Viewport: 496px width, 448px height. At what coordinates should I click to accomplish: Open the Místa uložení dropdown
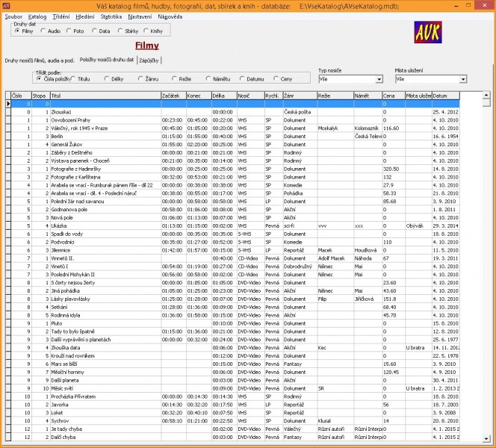463,79
